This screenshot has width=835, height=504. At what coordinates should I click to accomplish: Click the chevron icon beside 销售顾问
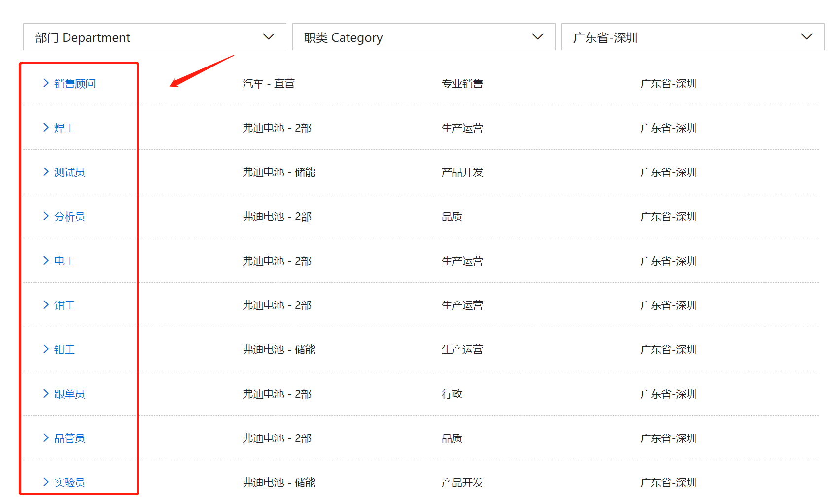click(46, 83)
